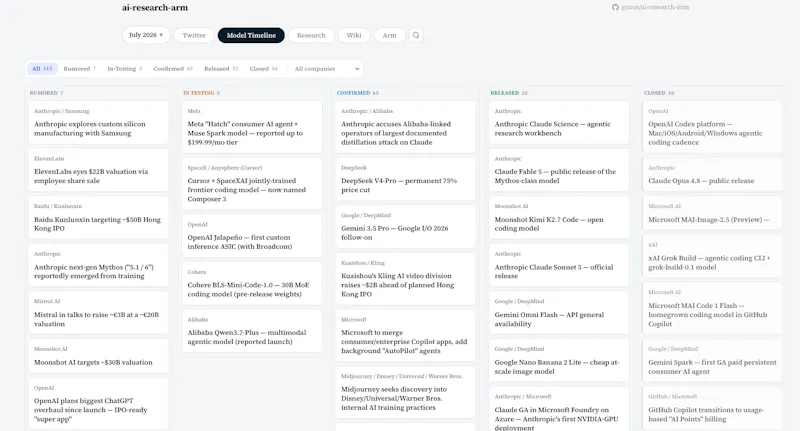The width and height of the screenshot is (800, 431).
Task: Open Kuaishou Kling AI video division card
Action: point(406,279)
